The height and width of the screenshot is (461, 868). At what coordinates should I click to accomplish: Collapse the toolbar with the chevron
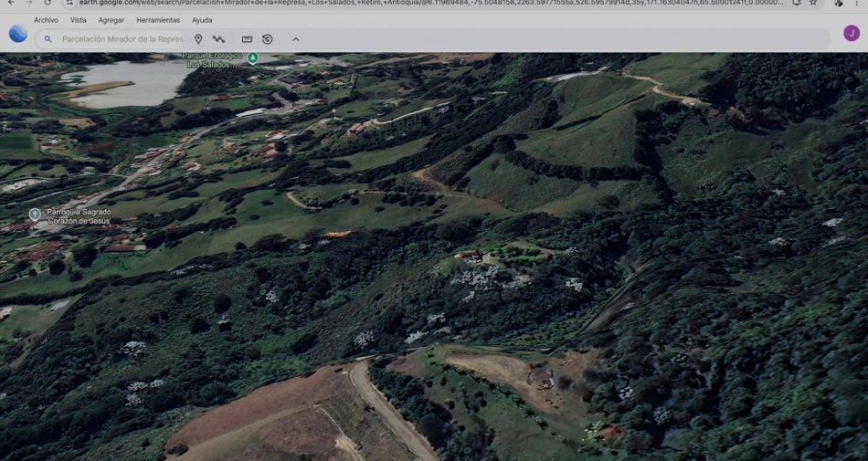[296, 39]
